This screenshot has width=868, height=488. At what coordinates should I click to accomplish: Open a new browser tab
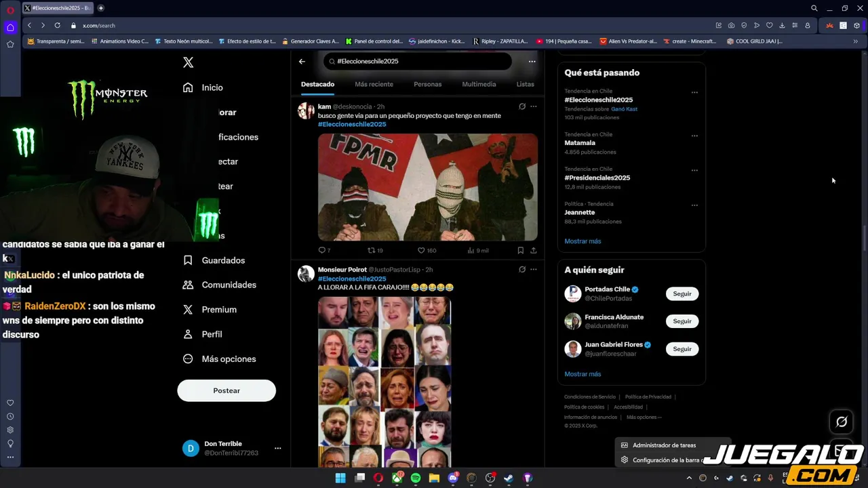click(x=101, y=8)
